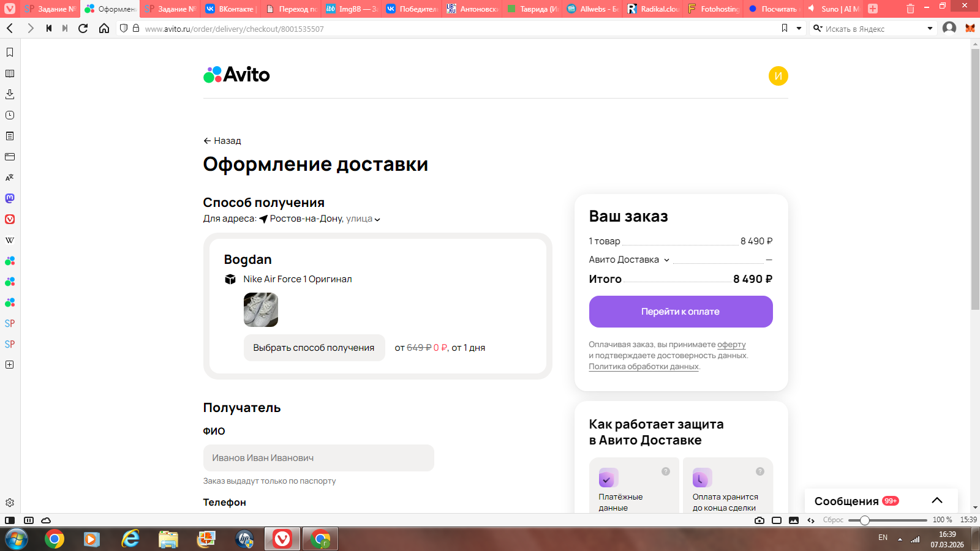Reset zoom with Сброс button
The height and width of the screenshot is (551, 980).
(x=833, y=520)
